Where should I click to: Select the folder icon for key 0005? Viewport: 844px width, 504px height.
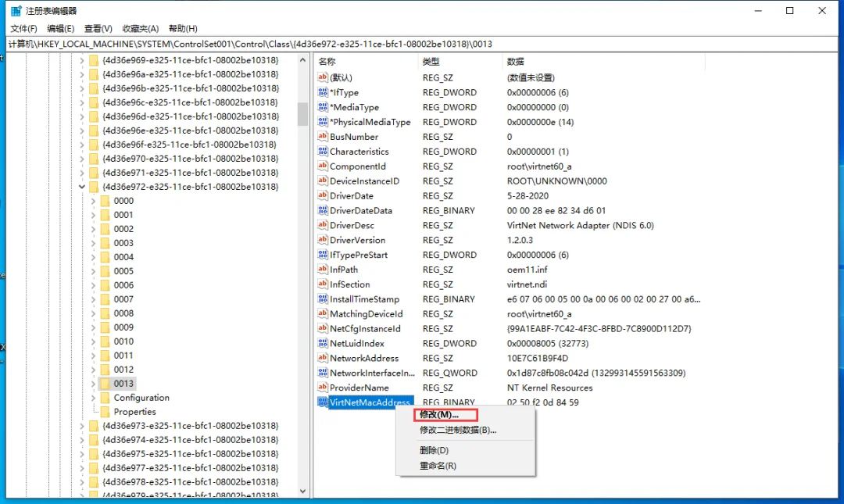point(105,271)
